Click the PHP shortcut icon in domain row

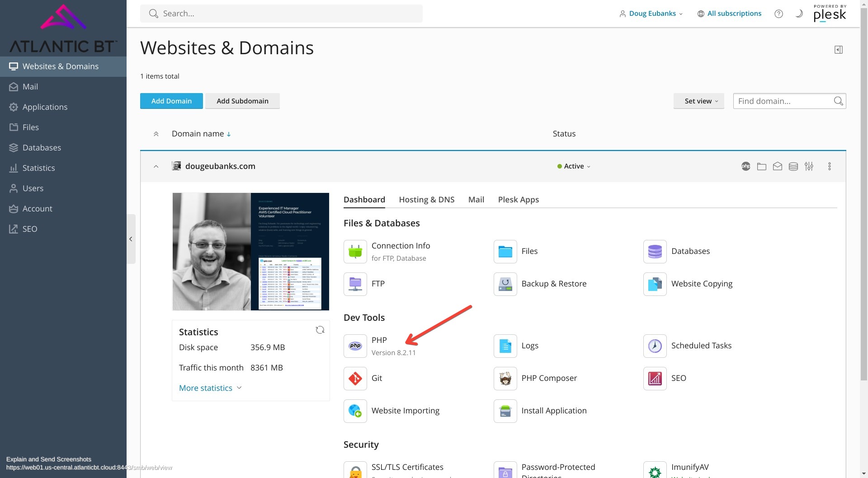coord(746,166)
